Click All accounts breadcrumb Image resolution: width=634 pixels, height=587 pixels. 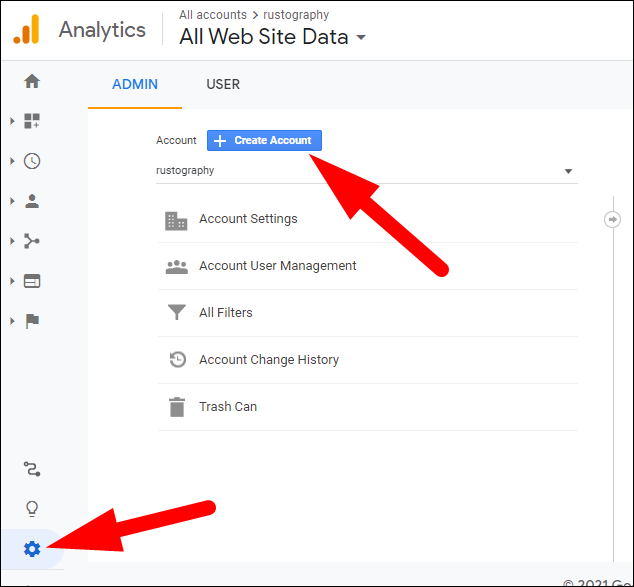click(213, 15)
